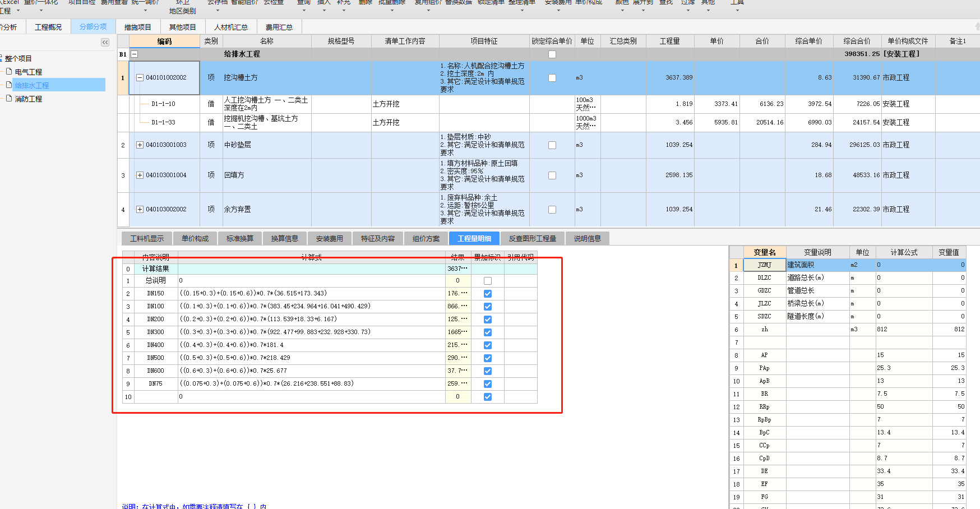Select 消防工程 in the project tree
Viewport: 980px width, 509px height.
pos(29,99)
